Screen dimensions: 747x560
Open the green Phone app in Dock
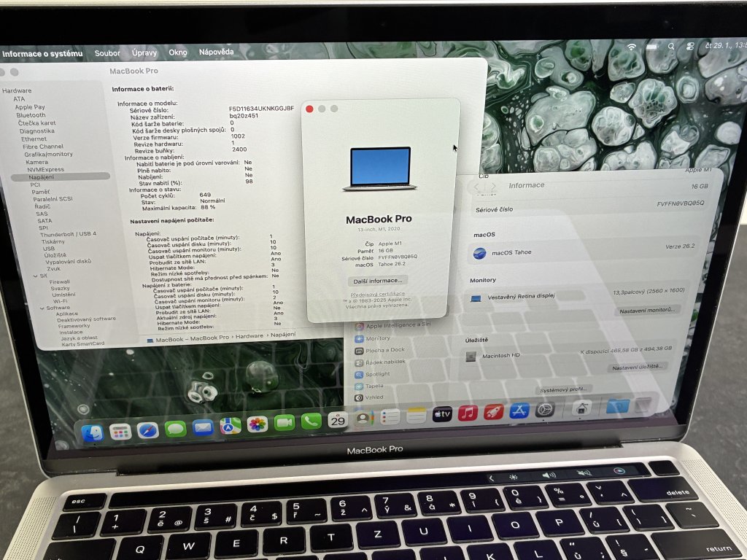pos(311,421)
